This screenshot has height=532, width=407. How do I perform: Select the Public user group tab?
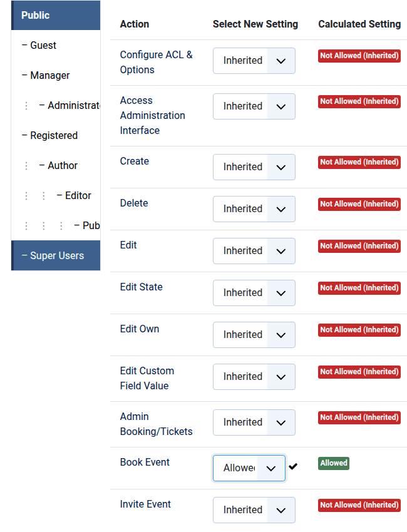[x=55, y=15]
